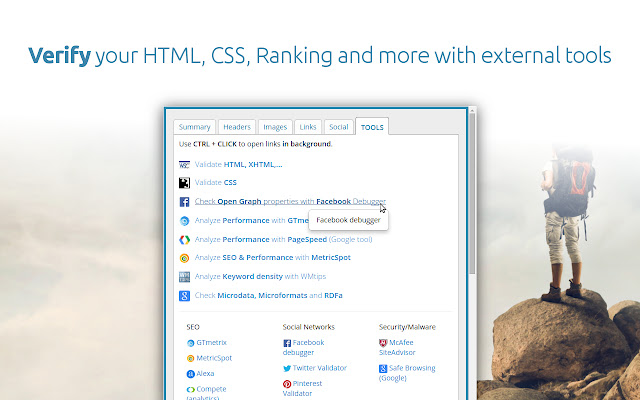
Task: Open the Validate HTML, XHTML link
Action: tap(238, 164)
